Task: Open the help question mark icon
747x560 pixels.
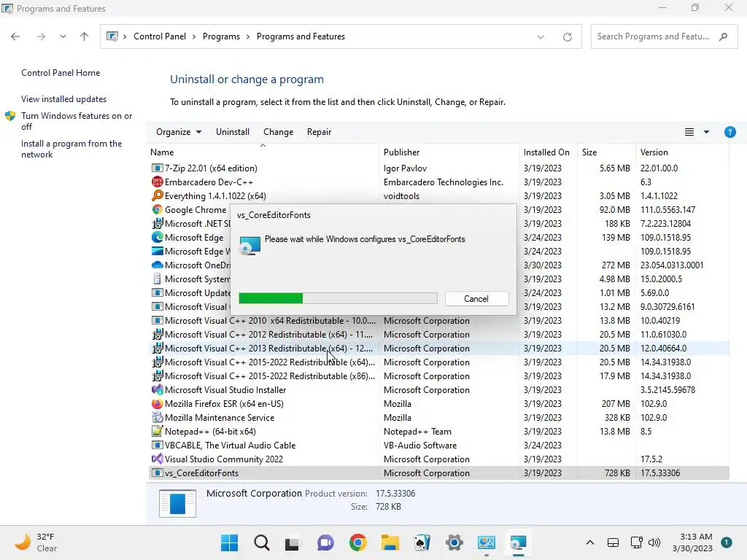Action: tap(729, 132)
